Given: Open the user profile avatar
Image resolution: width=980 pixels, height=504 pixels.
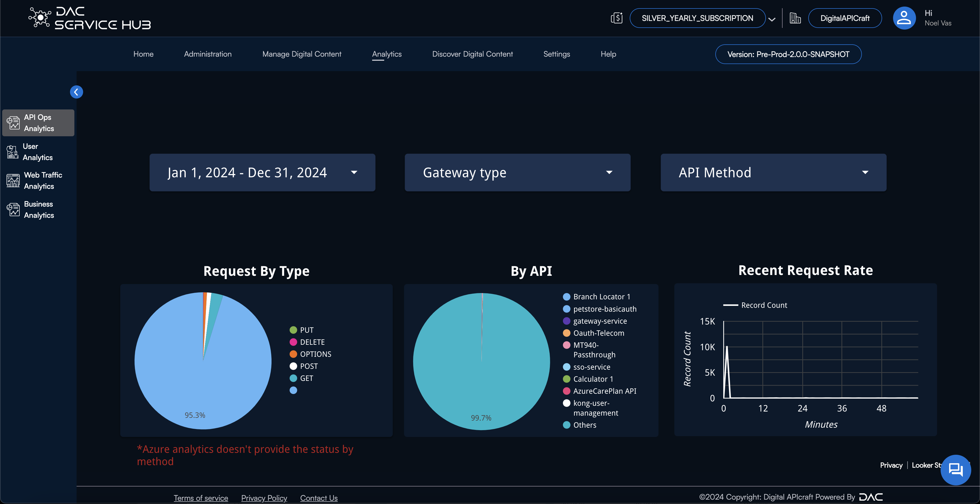Looking at the screenshot, I should (904, 18).
